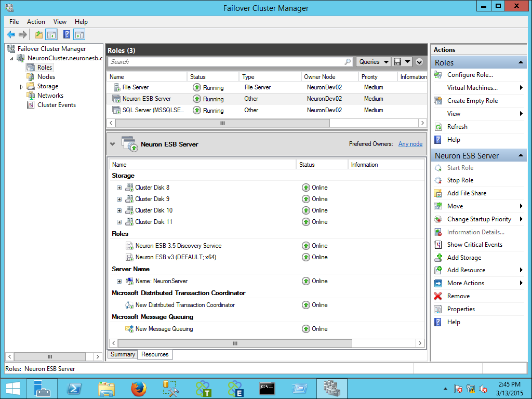Image resolution: width=532 pixels, height=399 pixels.
Task: Click the Back arrow toolbar icon
Action: pos(11,34)
